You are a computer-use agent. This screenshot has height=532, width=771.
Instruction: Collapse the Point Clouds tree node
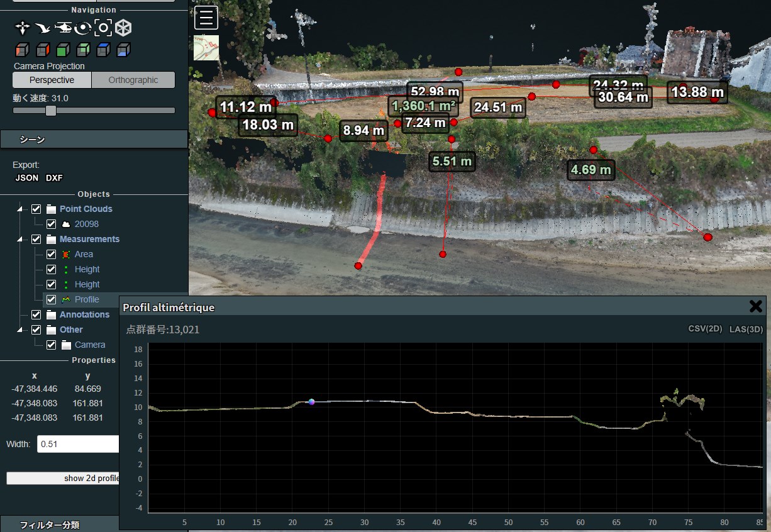(x=21, y=209)
